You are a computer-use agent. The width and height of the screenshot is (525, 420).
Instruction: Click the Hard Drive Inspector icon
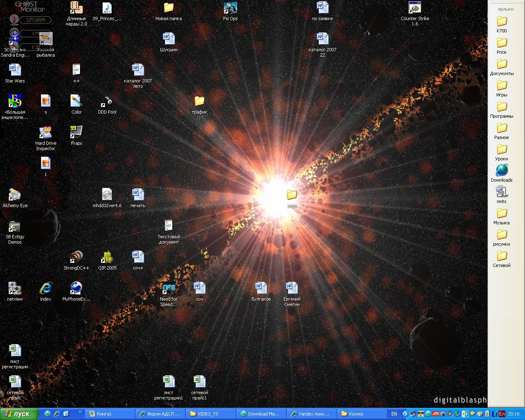[x=46, y=133]
